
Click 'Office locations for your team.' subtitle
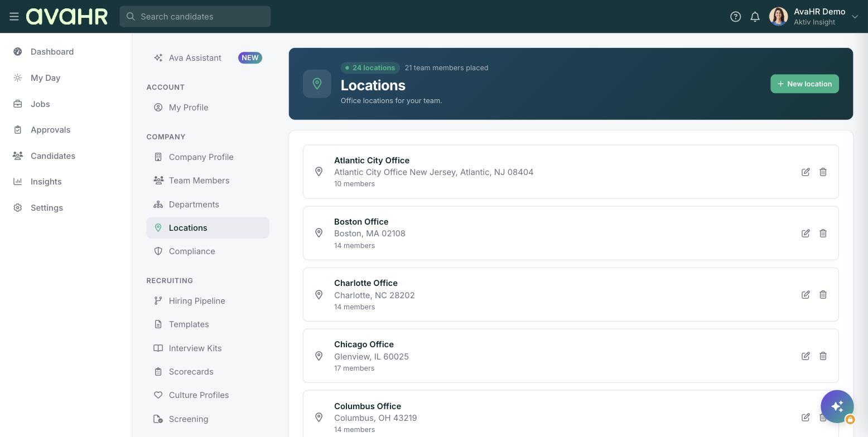point(391,101)
